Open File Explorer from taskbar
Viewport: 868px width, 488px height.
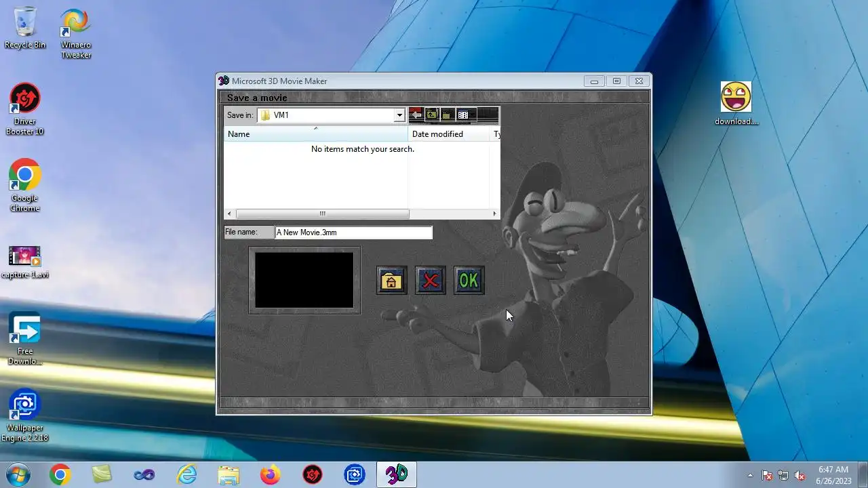[x=229, y=474]
